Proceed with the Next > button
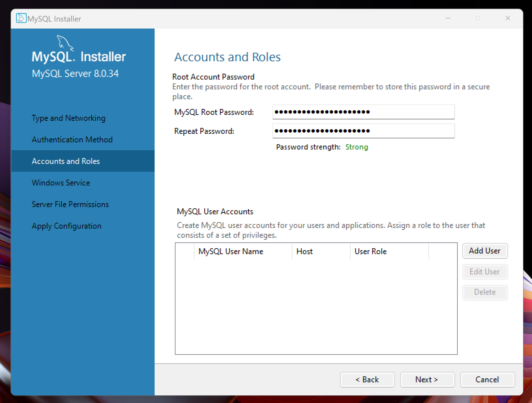Viewport: 532px width, 403px height. pyautogui.click(x=427, y=379)
